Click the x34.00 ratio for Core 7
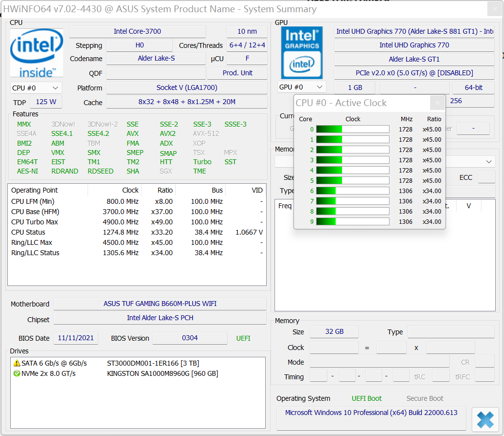This screenshot has width=504, height=436. tap(432, 201)
